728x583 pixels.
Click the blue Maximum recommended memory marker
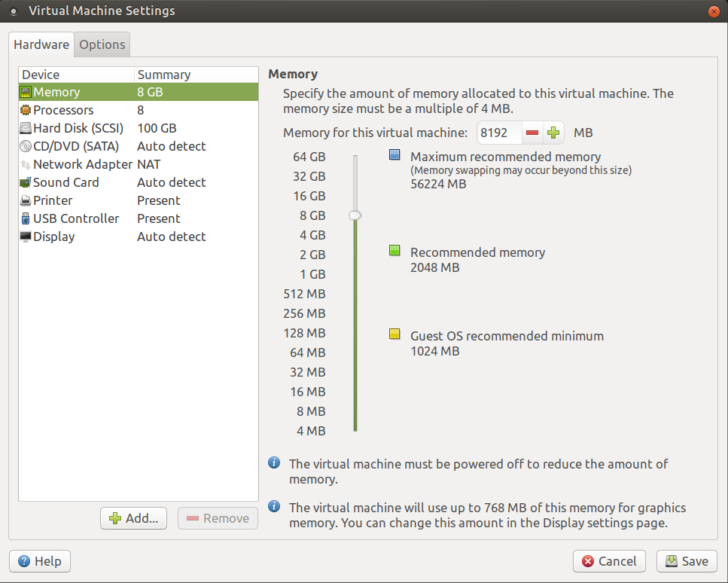(x=394, y=154)
